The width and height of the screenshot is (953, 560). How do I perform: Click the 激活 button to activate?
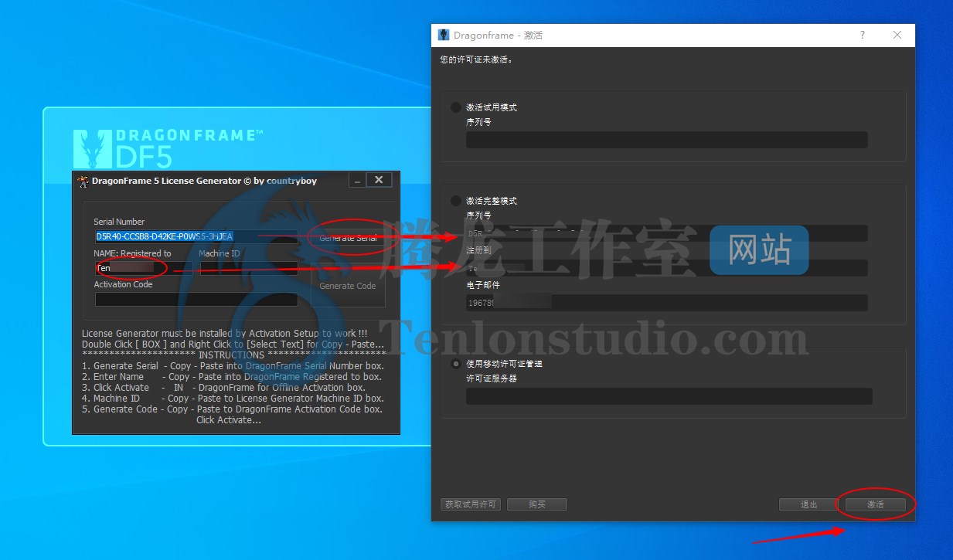coord(875,504)
